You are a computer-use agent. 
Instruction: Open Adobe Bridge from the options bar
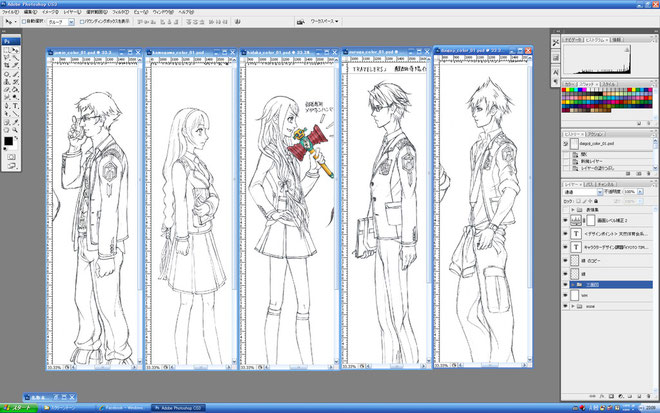pyautogui.click(x=301, y=21)
